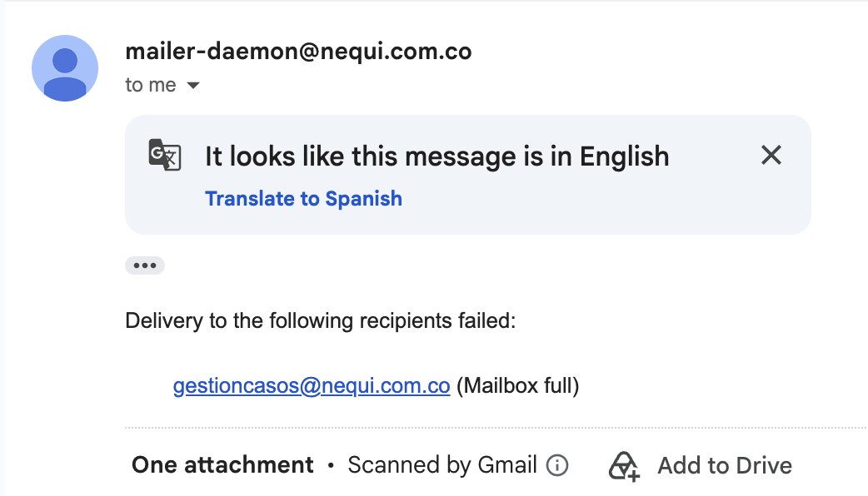The width and height of the screenshot is (868, 496).
Task: Click the dotted separator above attachments
Action: tap(496, 428)
